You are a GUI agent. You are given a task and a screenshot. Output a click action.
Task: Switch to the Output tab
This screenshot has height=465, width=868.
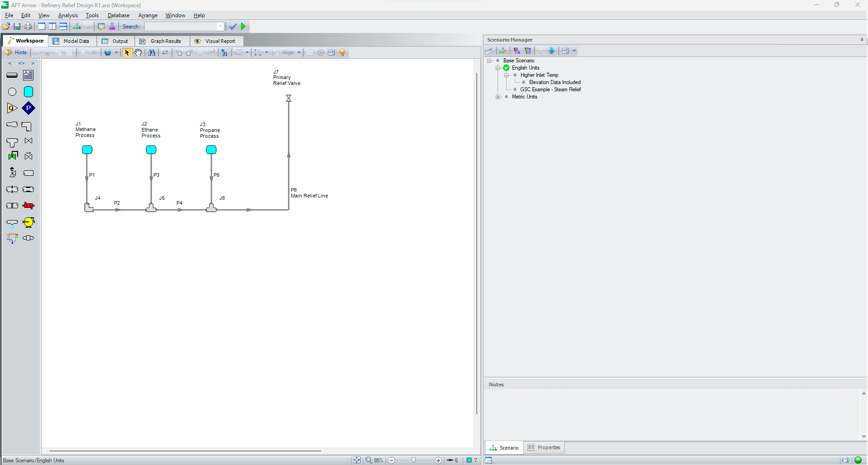[x=115, y=41]
